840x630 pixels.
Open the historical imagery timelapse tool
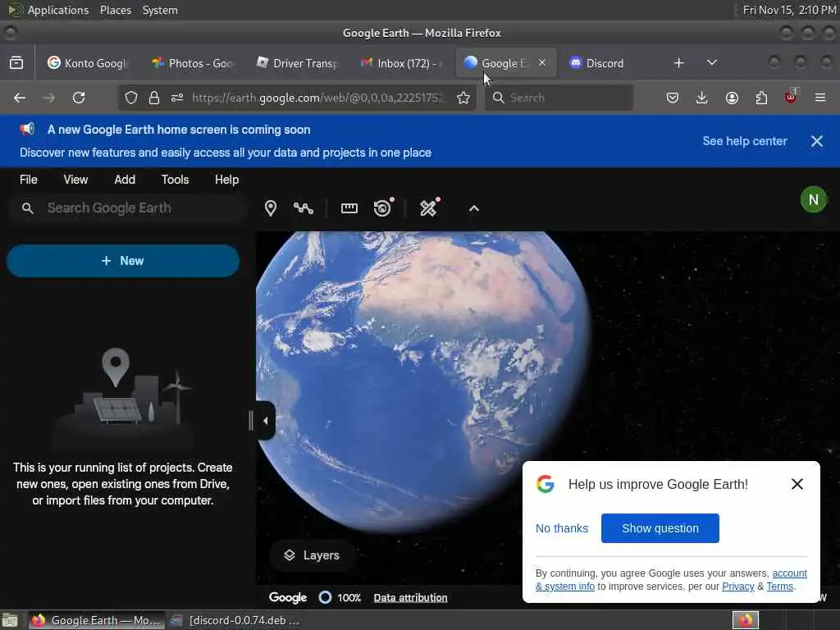(x=383, y=208)
